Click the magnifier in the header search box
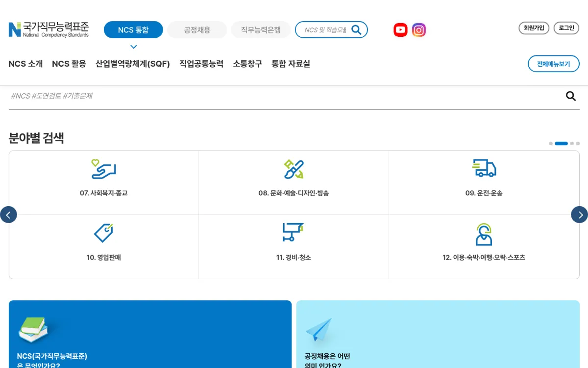Viewport: 588px width, 368px height. (x=356, y=30)
